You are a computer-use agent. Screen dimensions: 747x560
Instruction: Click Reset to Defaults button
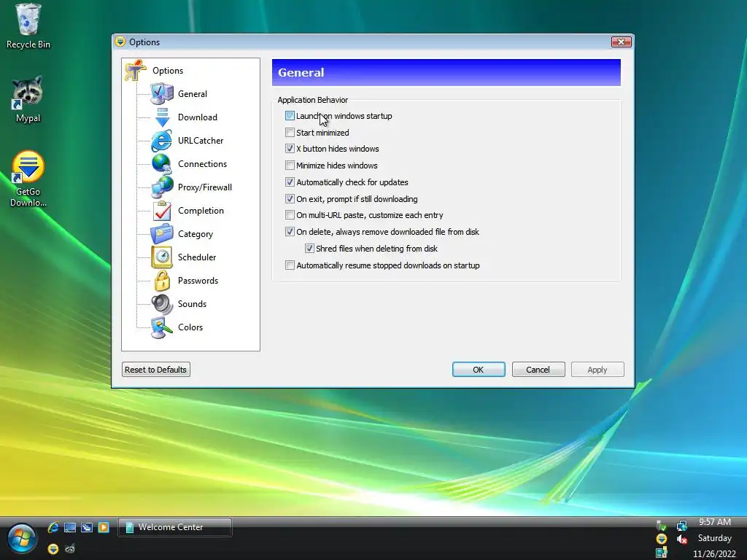click(x=156, y=370)
